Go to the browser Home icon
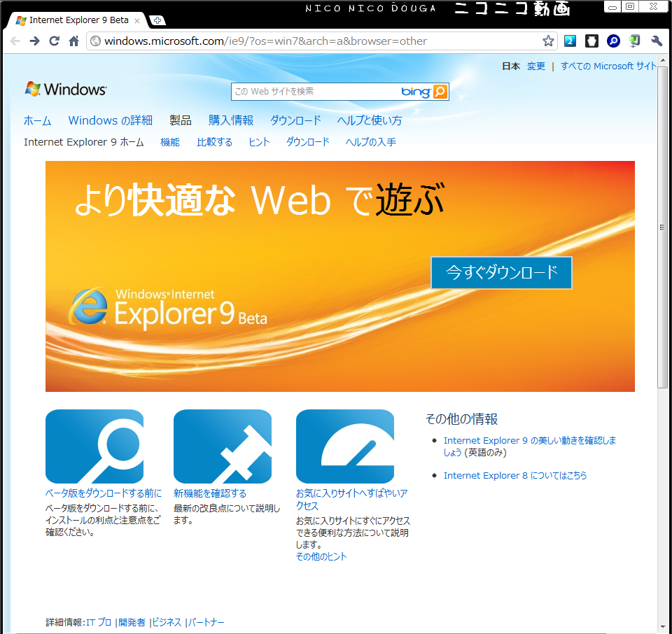672x634 pixels. point(73,41)
